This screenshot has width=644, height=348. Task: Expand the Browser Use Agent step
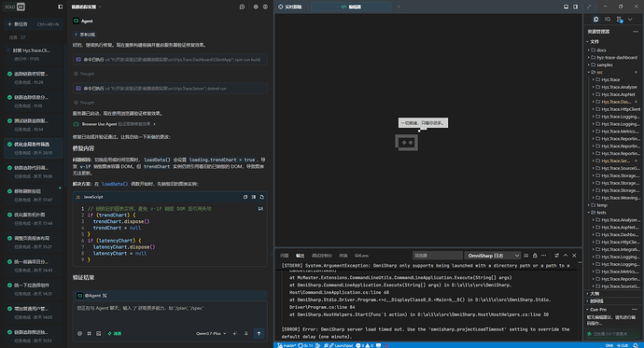pyautogui.click(x=115, y=124)
